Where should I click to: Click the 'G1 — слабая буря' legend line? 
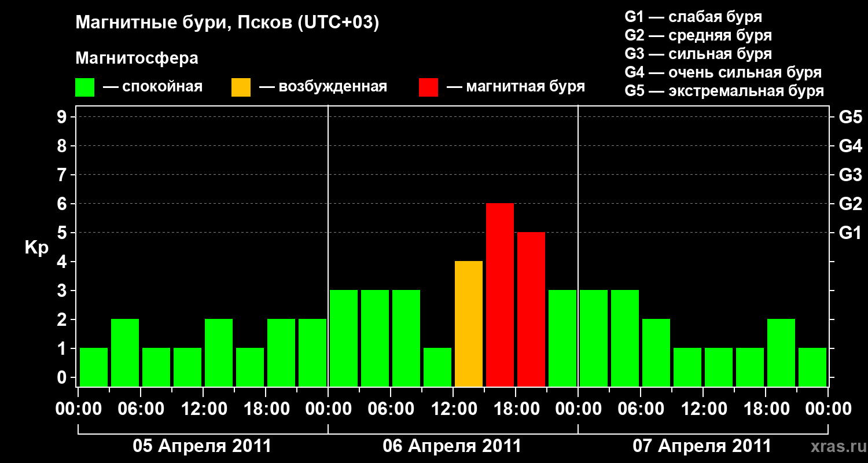tap(693, 17)
